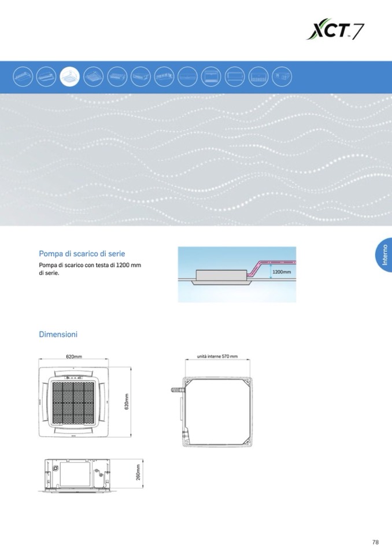Screen dimensions: 392x555
Task: Click the XCT7 logo
Action: (335, 30)
